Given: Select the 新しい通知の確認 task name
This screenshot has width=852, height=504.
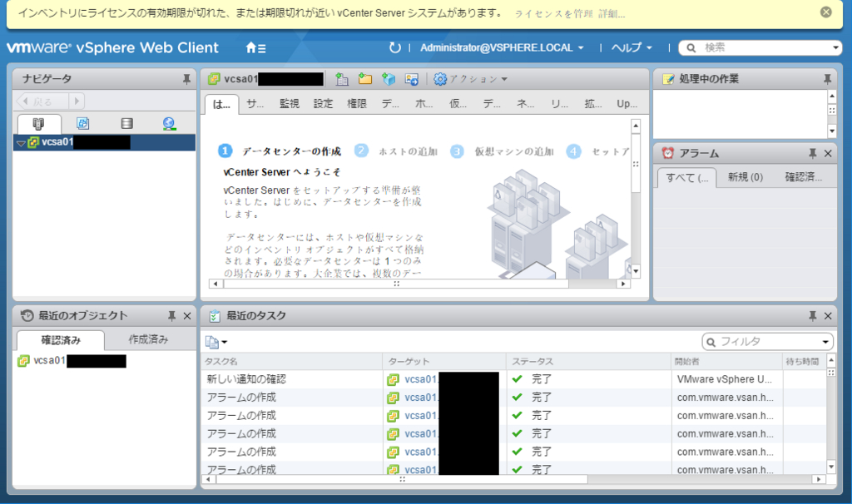Looking at the screenshot, I should [246, 379].
